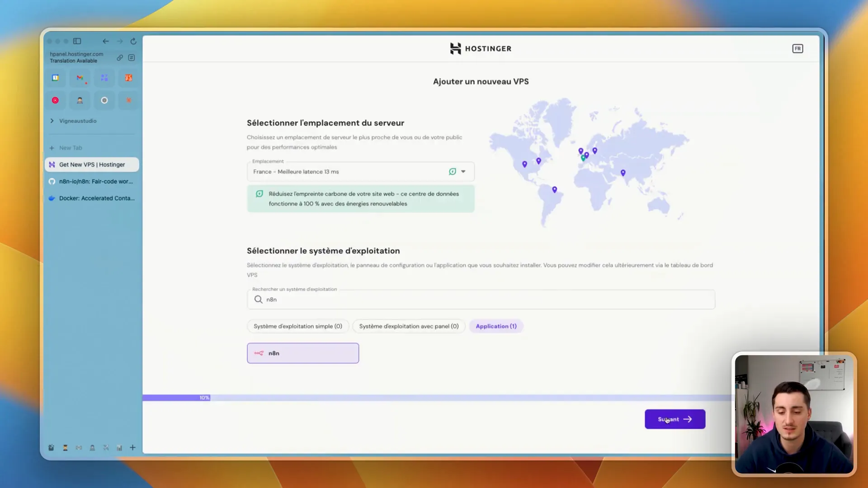The height and width of the screenshot is (488, 868).
Task: Select the South America map pin
Action: click(554, 189)
